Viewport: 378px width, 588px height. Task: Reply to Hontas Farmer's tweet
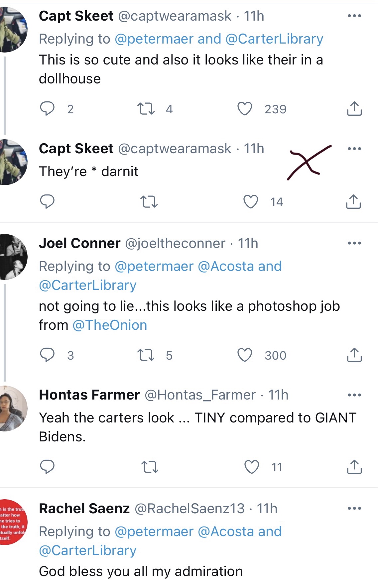(47, 467)
